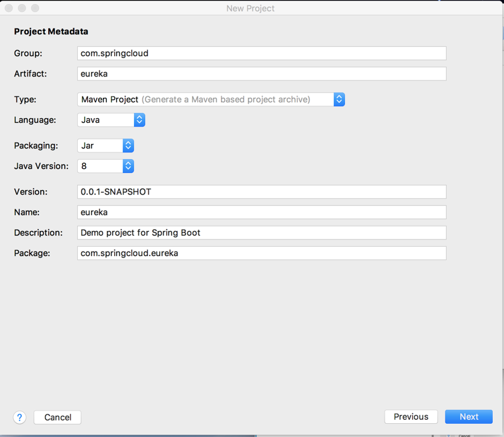Focus the Artifact text field
Image resolution: width=504 pixels, height=437 pixels.
pyautogui.click(x=262, y=74)
